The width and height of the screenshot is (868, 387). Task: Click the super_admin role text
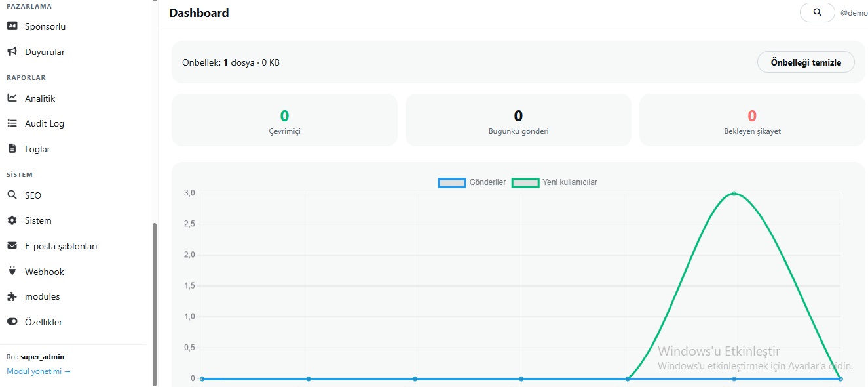[x=43, y=357]
